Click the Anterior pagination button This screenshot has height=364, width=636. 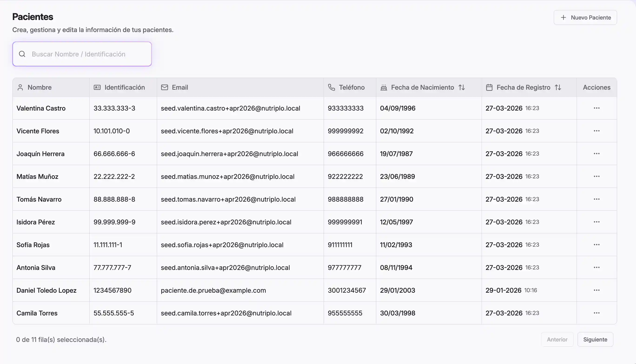[x=557, y=339]
